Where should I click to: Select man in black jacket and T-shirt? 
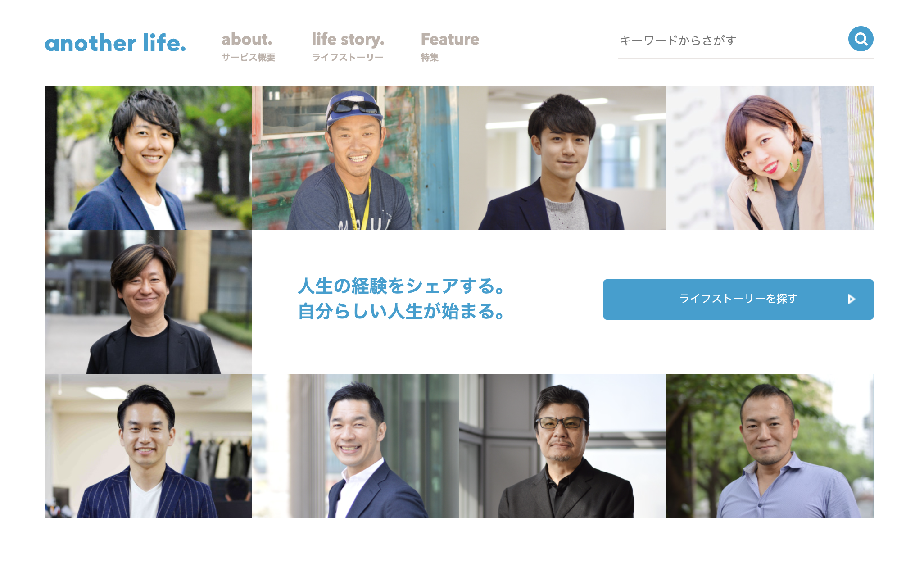coord(149,302)
